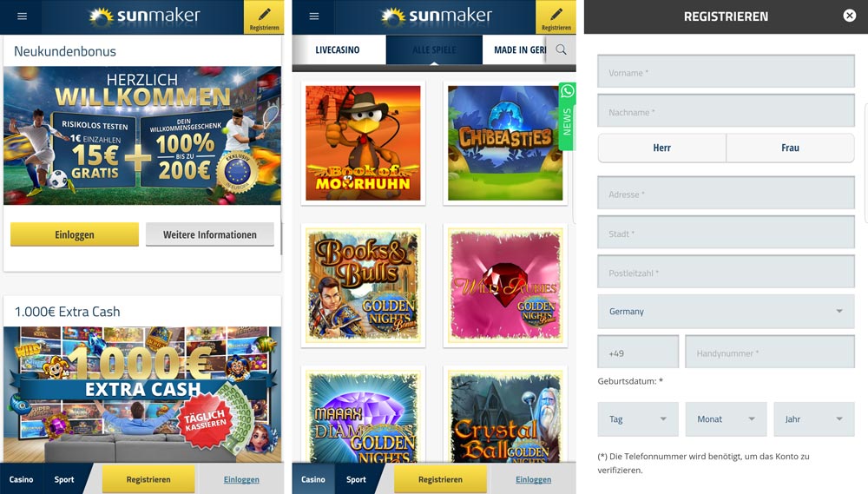Screen dimensions: 868x494
Task: Tap the pencil Registrieren icon above the search magnifier
Action: click(x=556, y=17)
